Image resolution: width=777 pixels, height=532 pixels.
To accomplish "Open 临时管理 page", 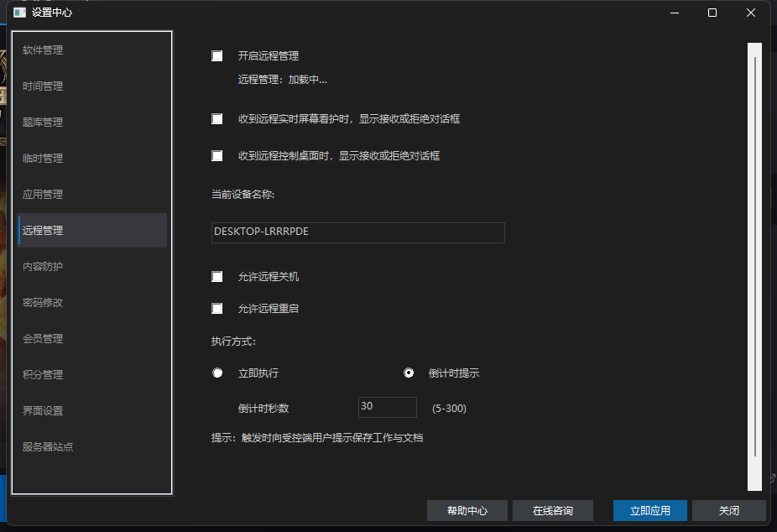I will (92, 159).
